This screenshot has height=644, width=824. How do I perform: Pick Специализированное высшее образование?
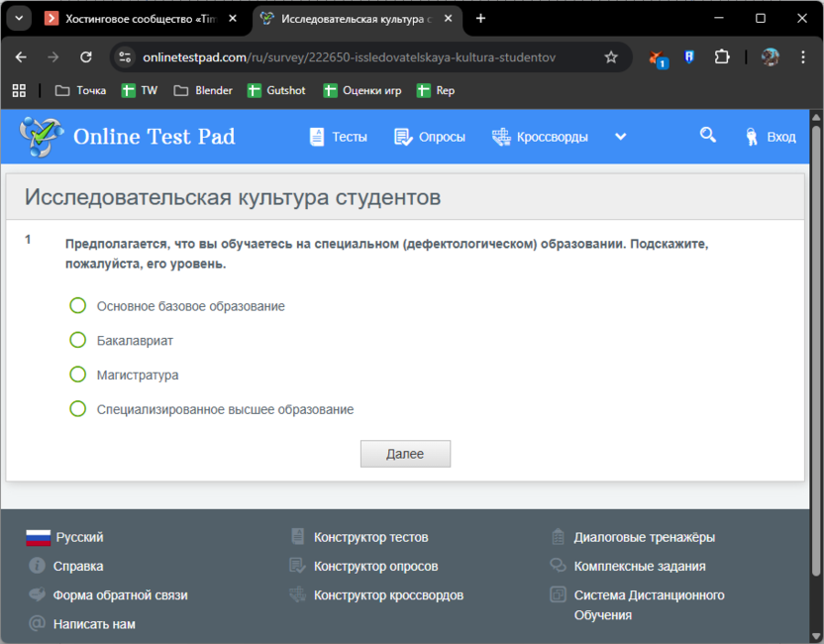[x=77, y=408]
